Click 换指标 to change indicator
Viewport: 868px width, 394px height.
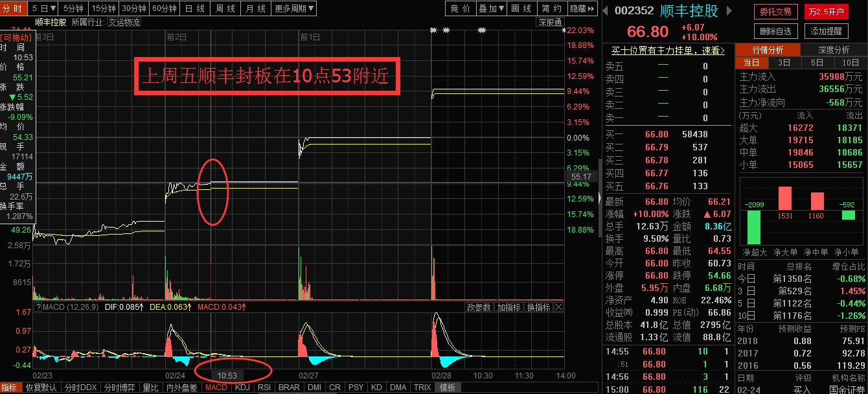539,307
